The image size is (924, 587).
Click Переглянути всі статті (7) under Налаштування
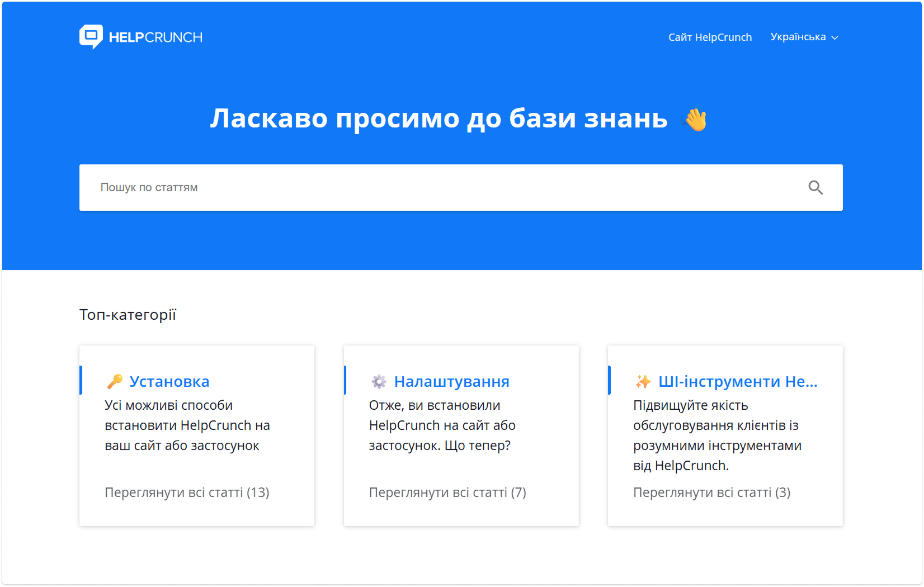click(447, 493)
